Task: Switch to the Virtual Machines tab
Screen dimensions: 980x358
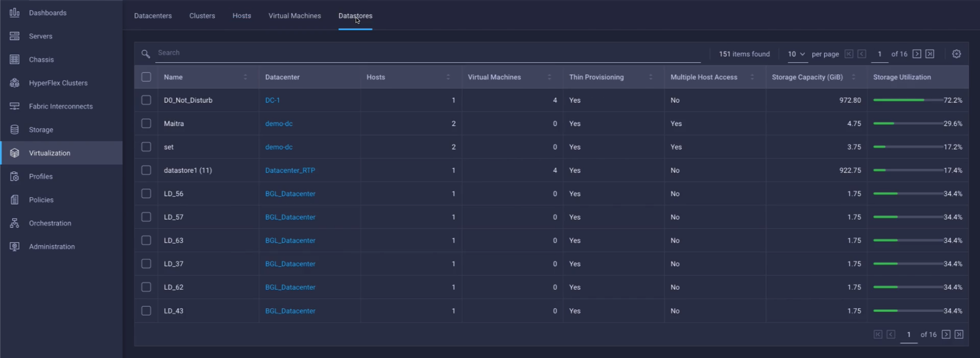Action: 294,16
